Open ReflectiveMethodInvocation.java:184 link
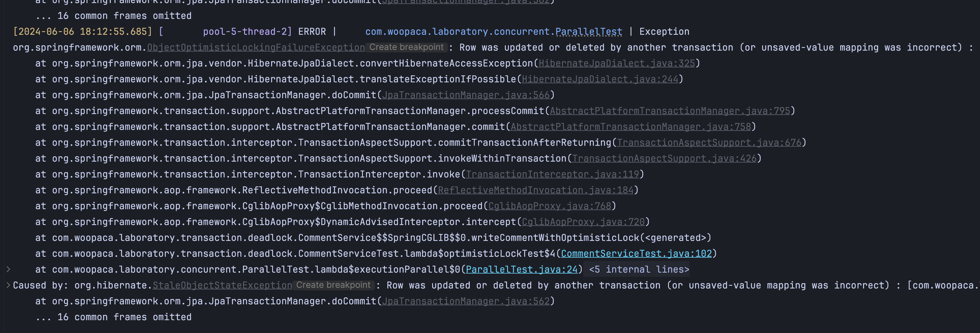The height and width of the screenshot is (333, 980). pos(535,190)
